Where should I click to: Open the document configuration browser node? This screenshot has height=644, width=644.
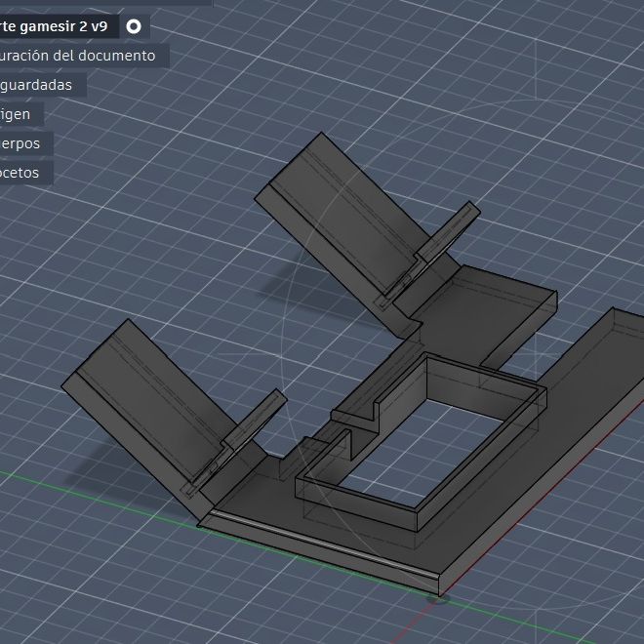(78, 56)
